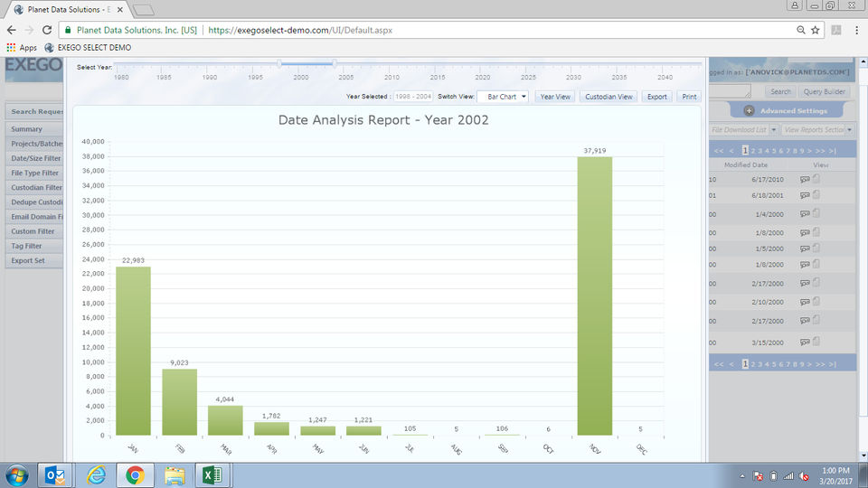This screenshot has height=488, width=868.
Task: Click the browser back arrow
Action: [12, 30]
